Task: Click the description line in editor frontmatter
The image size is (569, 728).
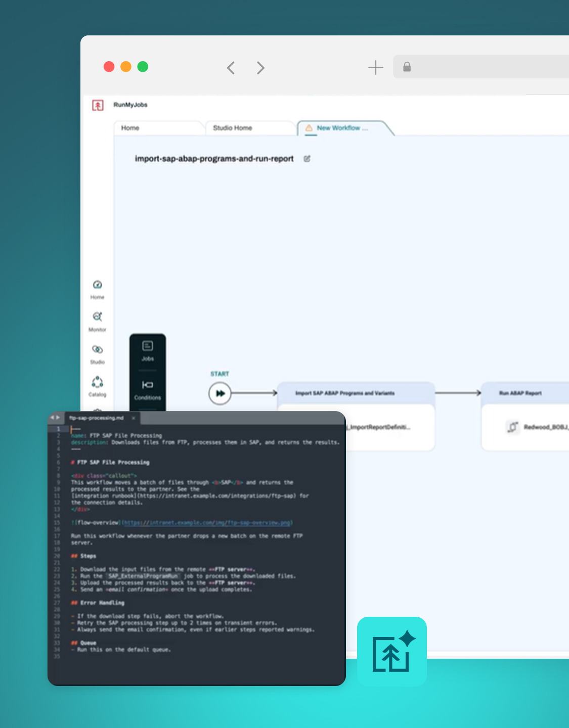Action: (x=205, y=442)
